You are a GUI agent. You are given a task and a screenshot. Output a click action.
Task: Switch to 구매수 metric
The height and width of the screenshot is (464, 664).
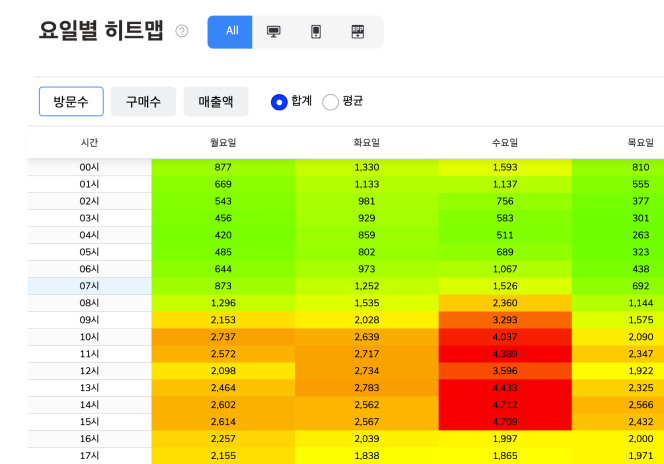click(x=144, y=101)
